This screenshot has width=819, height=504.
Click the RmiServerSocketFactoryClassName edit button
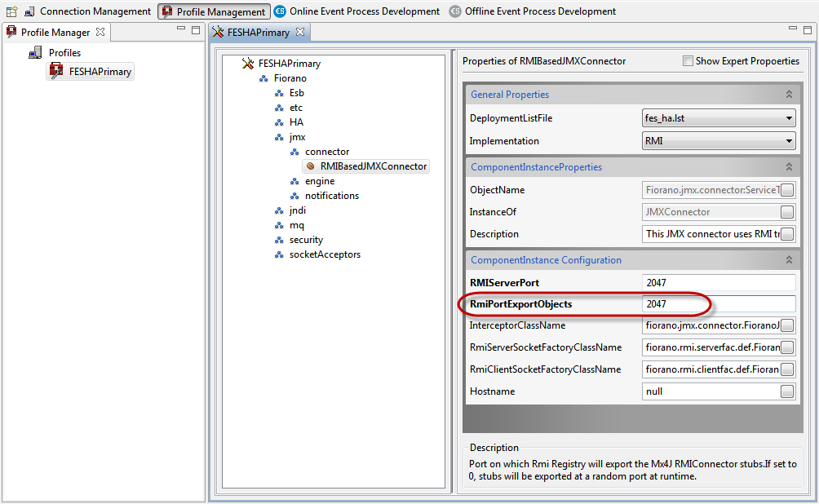pos(787,347)
